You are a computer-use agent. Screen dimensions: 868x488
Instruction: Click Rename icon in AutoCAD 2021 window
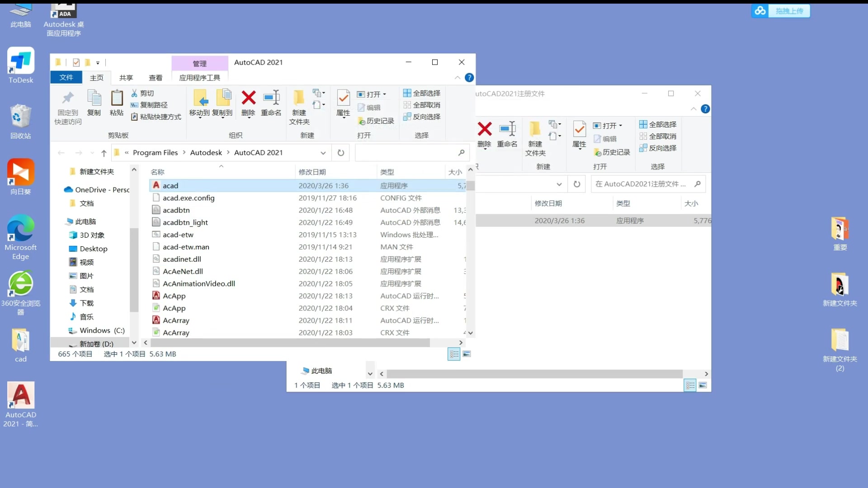[x=271, y=98]
